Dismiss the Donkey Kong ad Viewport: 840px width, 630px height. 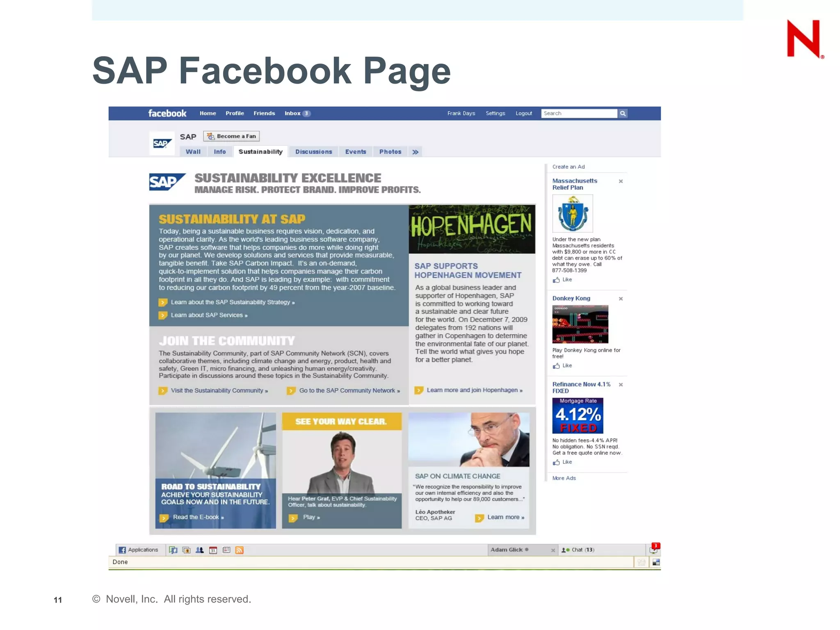pos(621,299)
